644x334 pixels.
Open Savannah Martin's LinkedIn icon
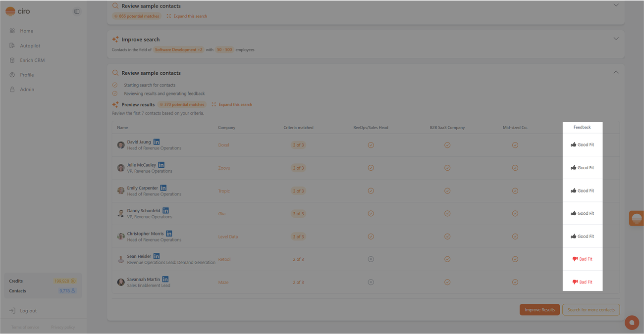165,280
